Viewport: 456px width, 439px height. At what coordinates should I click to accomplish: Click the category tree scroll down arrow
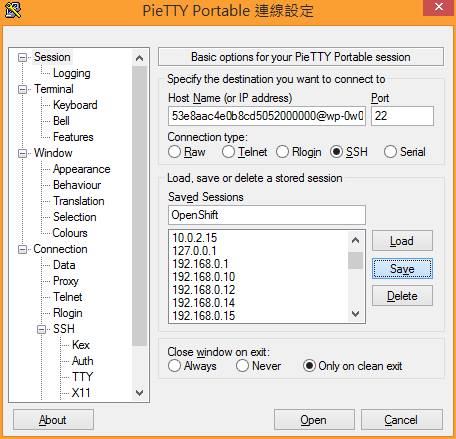coord(140,393)
